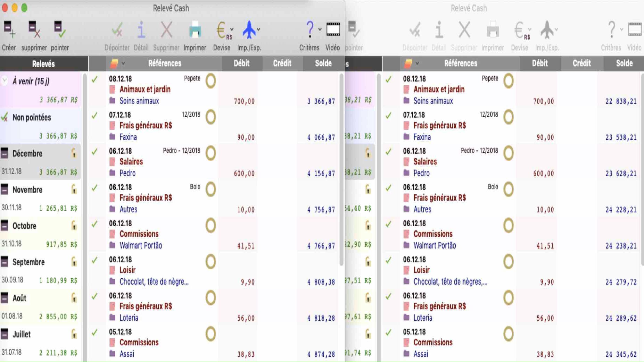
Task: Click lock icon on Novembre statement
Action: point(74,189)
